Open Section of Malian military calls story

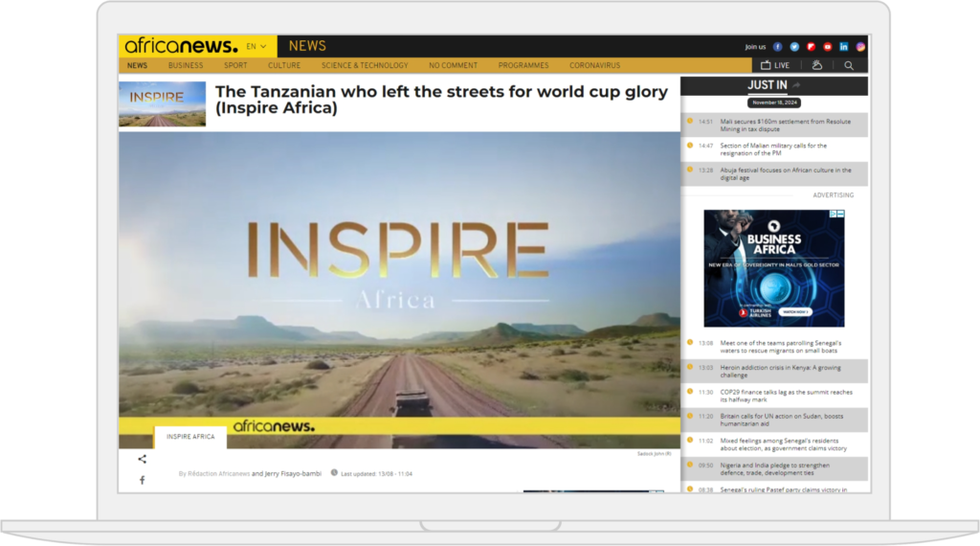coord(773,148)
